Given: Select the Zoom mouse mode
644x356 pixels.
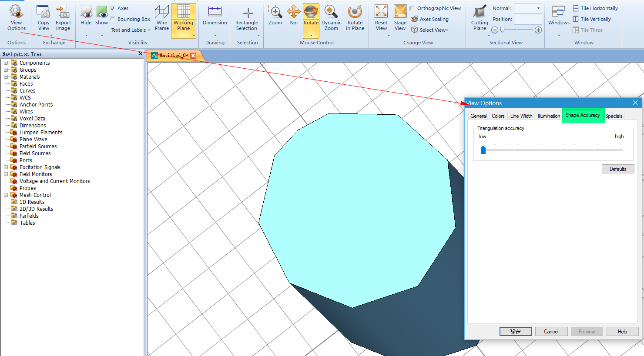Looking at the screenshot, I should [275, 16].
